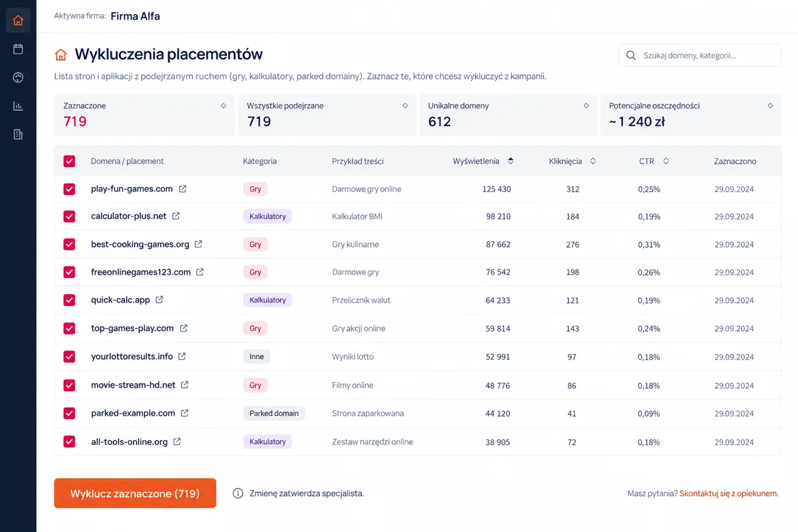The image size is (798, 532).
Task: Expand the Wszystkie podejrzane stat card
Action: [x=405, y=106]
